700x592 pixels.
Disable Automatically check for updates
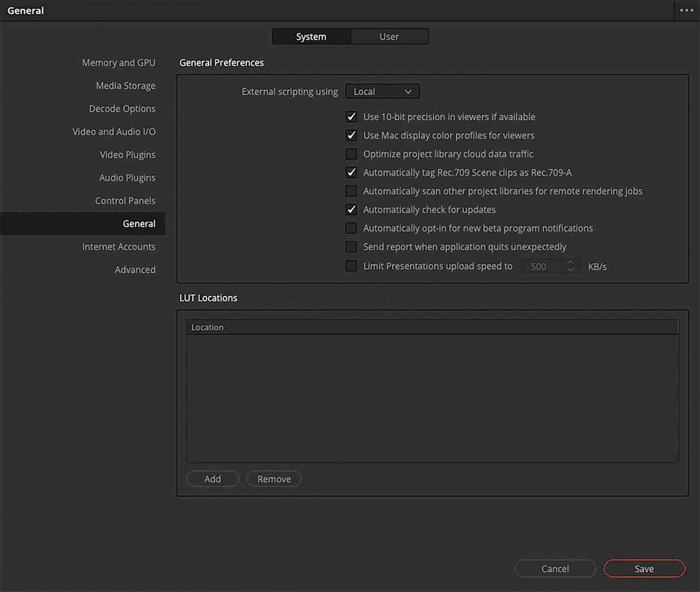coord(351,209)
